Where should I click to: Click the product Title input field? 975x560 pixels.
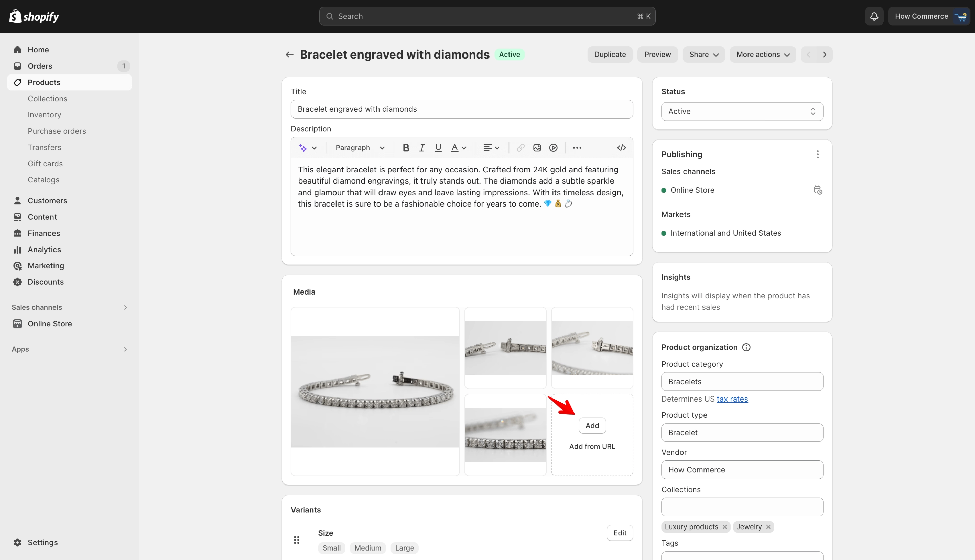tap(462, 109)
